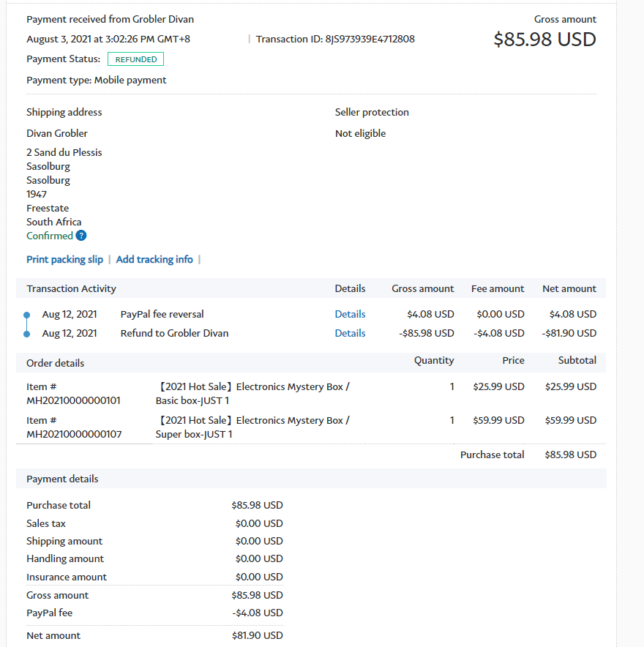Image resolution: width=644 pixels, height=647 pixels.
Task: Select item number MH20210000000107
Action: point(73,434)
